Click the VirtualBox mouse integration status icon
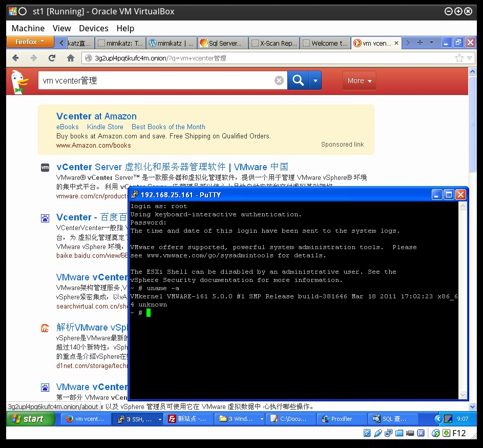The width and height of the screenshot is (483, 448). (x=435, y=433)
